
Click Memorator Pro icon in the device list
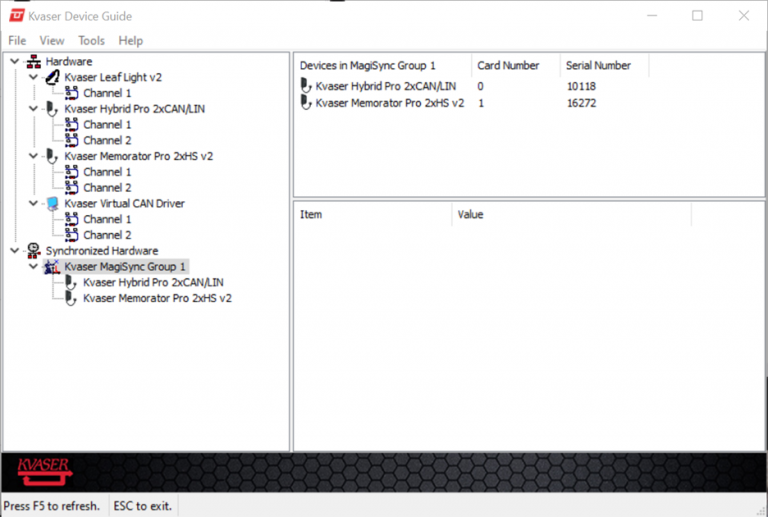(306, 103)
